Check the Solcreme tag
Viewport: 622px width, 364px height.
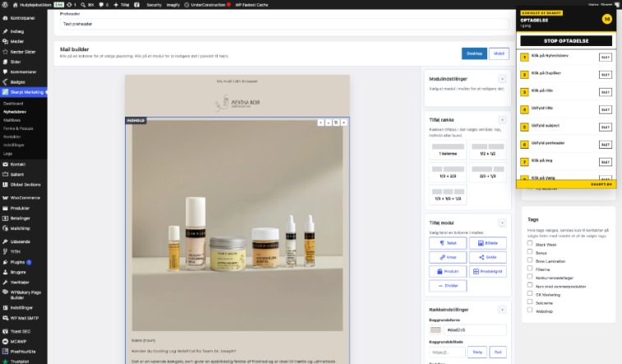tap(530, 302)
